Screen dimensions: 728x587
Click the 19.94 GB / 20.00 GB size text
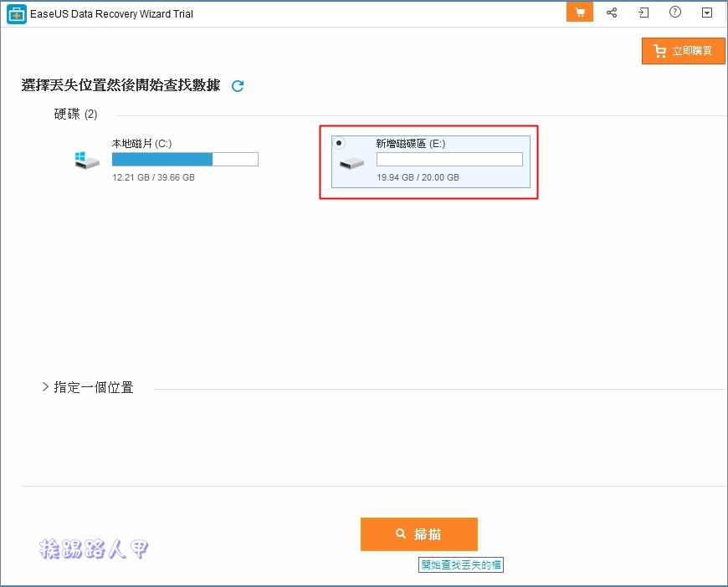coord(418,177)
